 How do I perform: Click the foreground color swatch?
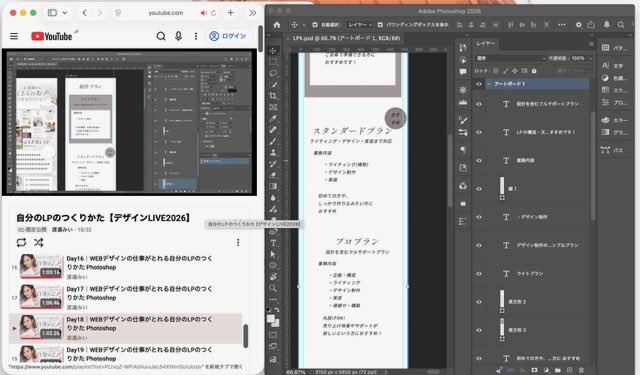pyautogui.click(x=271, y=319)
